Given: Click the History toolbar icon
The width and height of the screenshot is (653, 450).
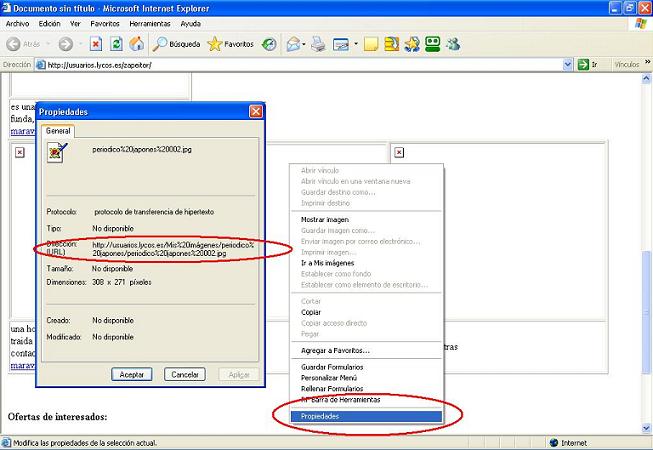Looking at the screenshot, I should click(270, 44).
